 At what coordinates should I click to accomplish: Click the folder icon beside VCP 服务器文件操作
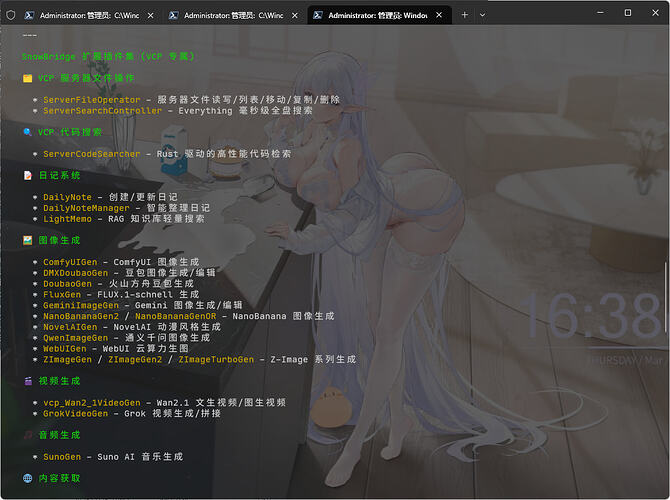pos(27,78)
